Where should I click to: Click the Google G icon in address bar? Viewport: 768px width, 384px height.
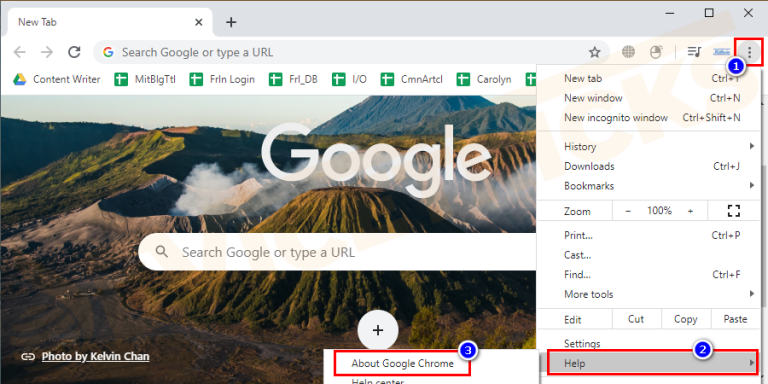[x=108, y=52]
